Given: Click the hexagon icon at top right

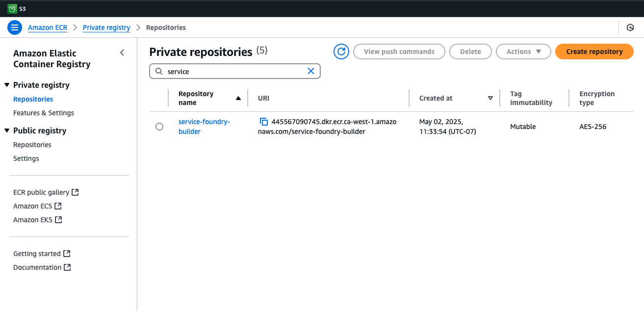Looking at the screenshot, I should pos(630,27).
